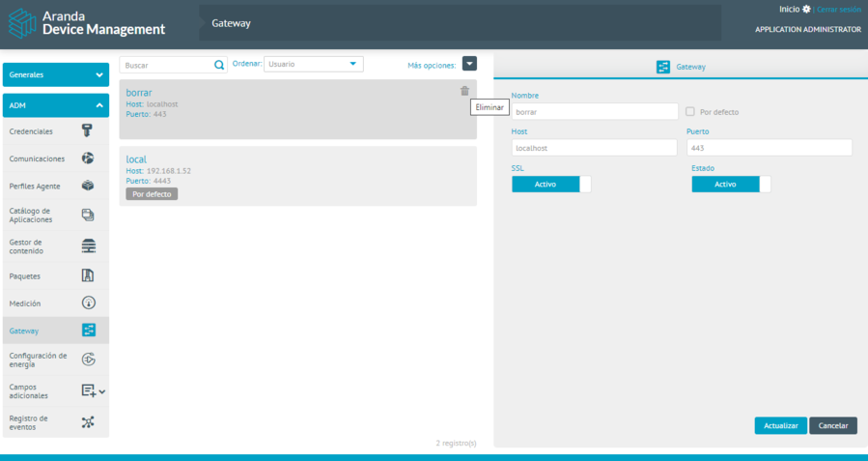This screenshot has width=868, height=461.
Task: Toggle the Estado Activo switch
Action: click(x=731, y=185)
